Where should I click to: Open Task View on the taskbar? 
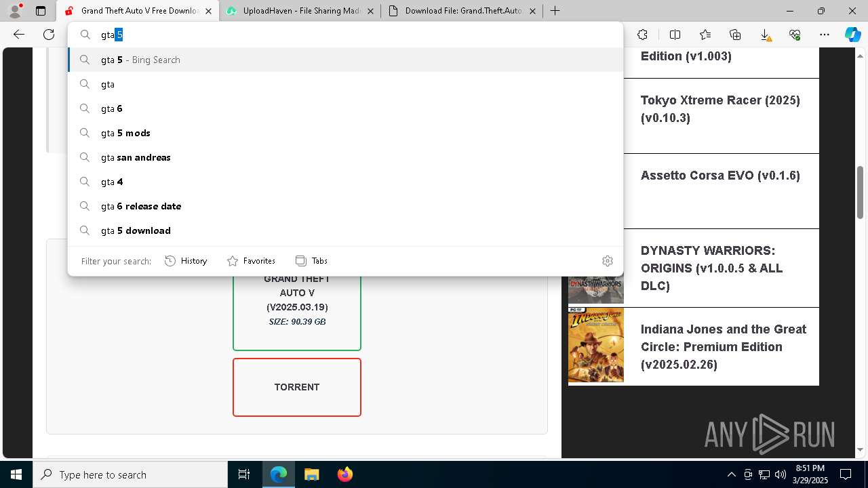coord(244,474)
